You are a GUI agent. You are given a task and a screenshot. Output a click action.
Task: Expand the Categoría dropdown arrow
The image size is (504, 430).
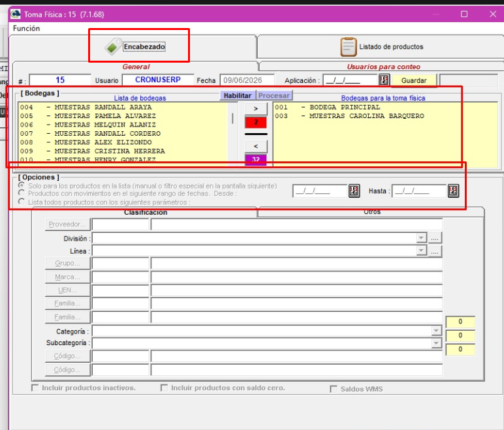[436, 331]
